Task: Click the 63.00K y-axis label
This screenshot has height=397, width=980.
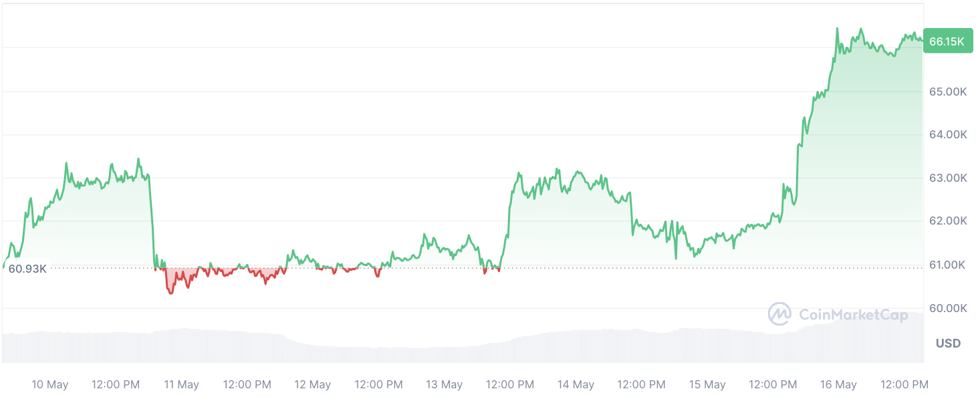Action: (x=948, y=178)
